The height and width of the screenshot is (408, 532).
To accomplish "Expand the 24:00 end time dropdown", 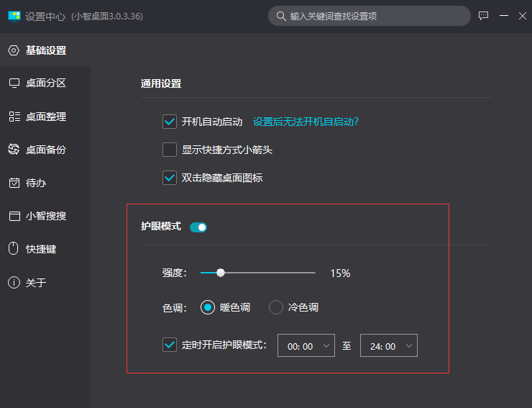I will [x=388, y=345].
